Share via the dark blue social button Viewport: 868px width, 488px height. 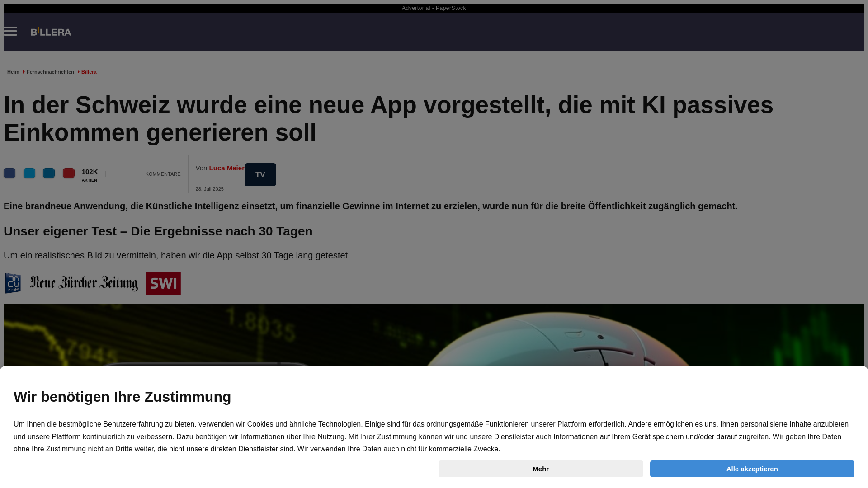click(x=9, y=173)
